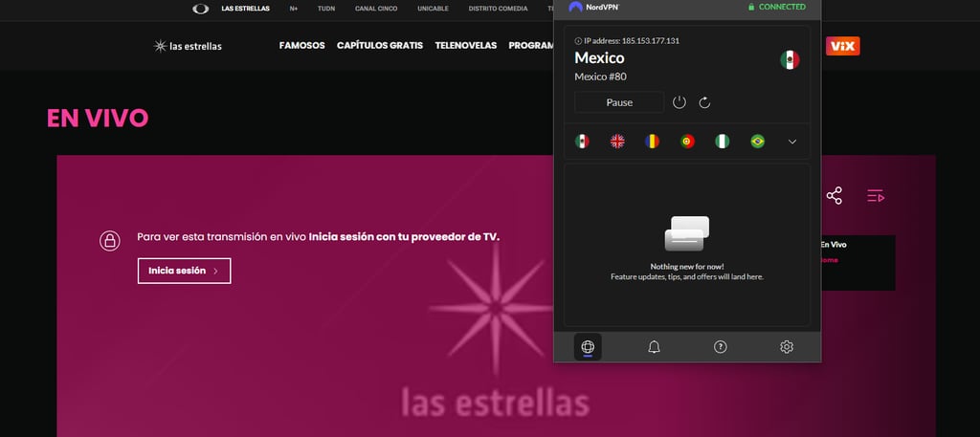Go to LAS ESTRELLAS in the top bar
980x437 pixels.
click(x=246, y=9)
